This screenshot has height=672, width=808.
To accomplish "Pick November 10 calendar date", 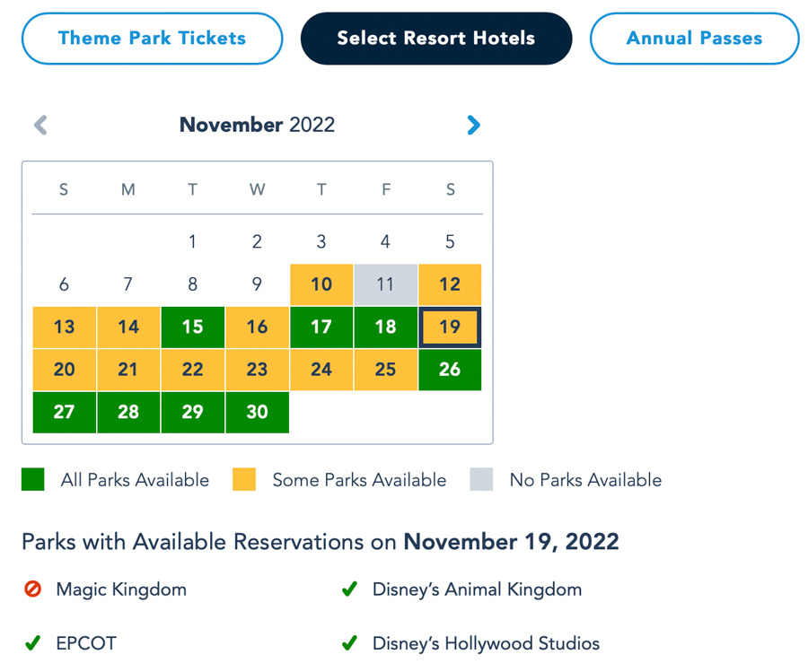I will (321, 284).
